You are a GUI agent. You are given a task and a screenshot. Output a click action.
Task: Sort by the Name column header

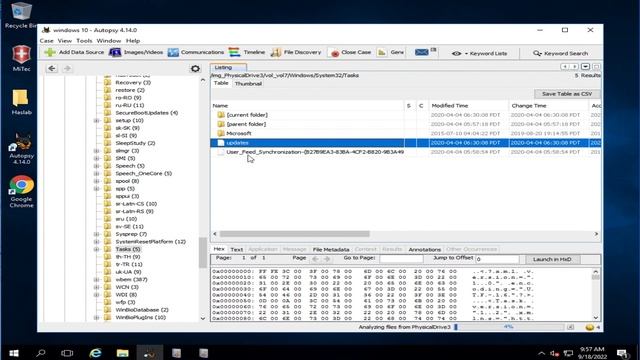click(x=307, y=106)
